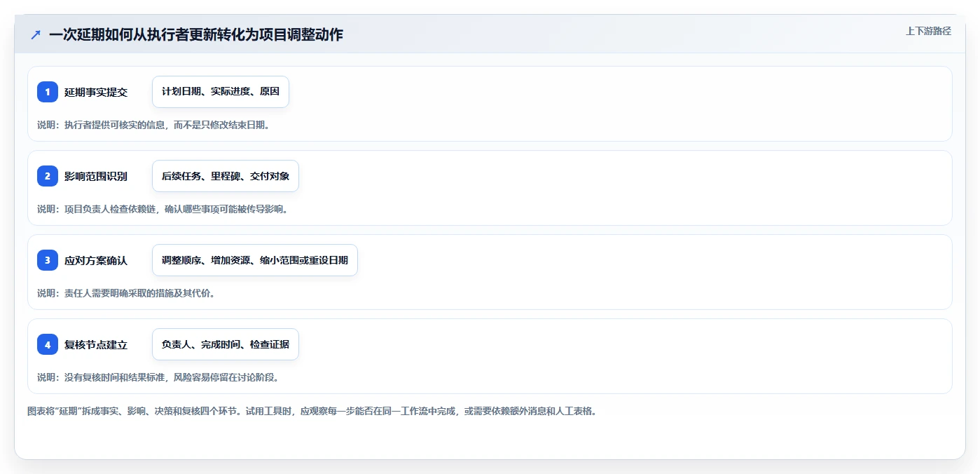980x474 pixels.
Task: Click the step label 延期事实提交
Action: 96,92
